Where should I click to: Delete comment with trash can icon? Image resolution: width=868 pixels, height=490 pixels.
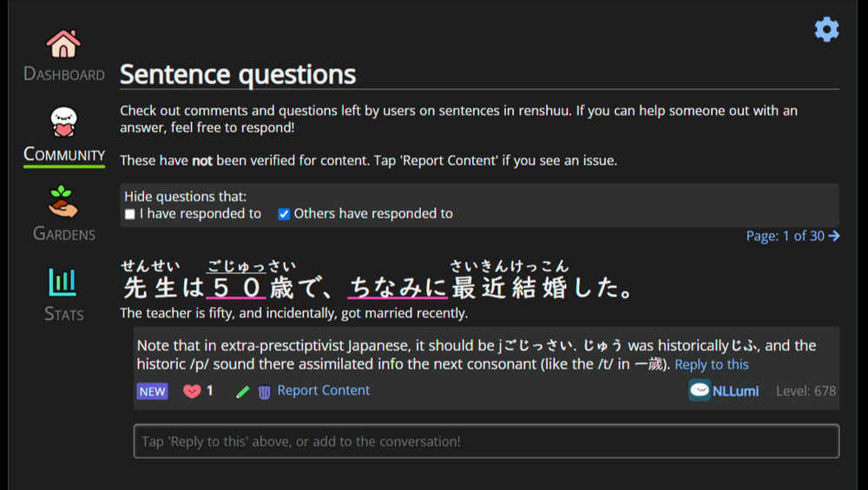(264, 392)
